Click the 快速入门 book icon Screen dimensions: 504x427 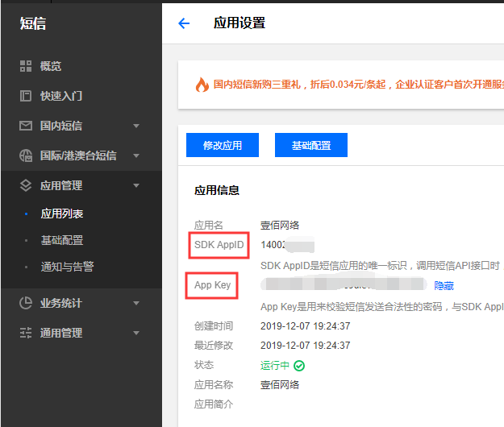click(x=26, y=96)
